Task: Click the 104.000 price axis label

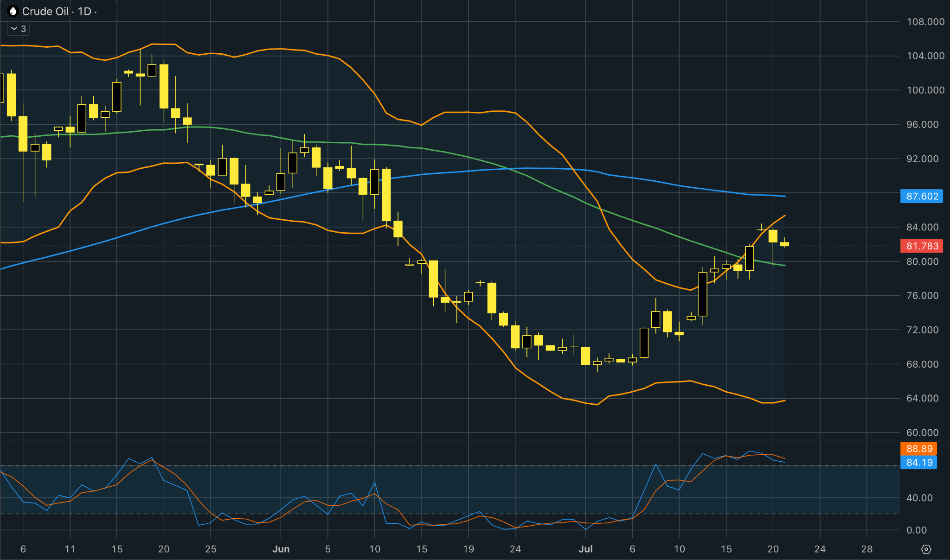Action: point(925,56)
